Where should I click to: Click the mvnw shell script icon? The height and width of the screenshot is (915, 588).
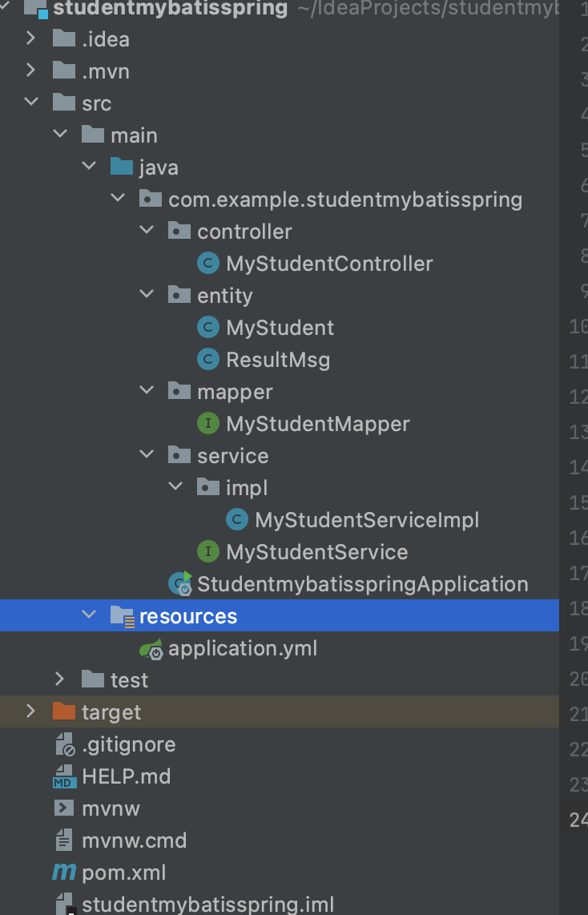click(x=64, y=808)
